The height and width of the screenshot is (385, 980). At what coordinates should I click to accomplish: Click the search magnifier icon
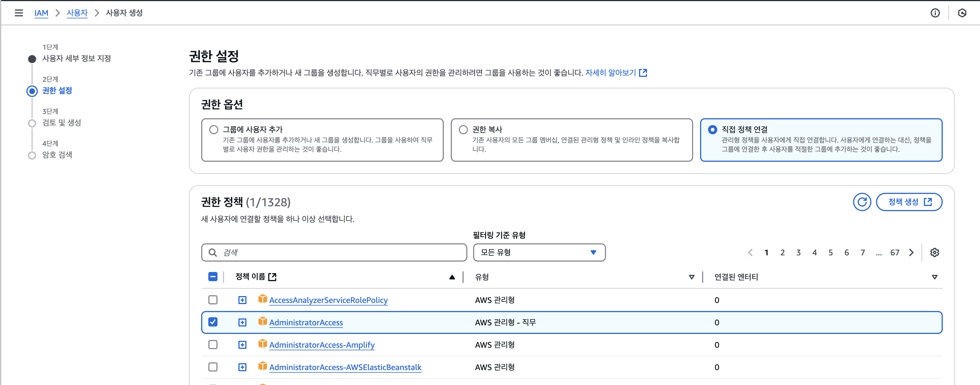click(x=213, y=252)
